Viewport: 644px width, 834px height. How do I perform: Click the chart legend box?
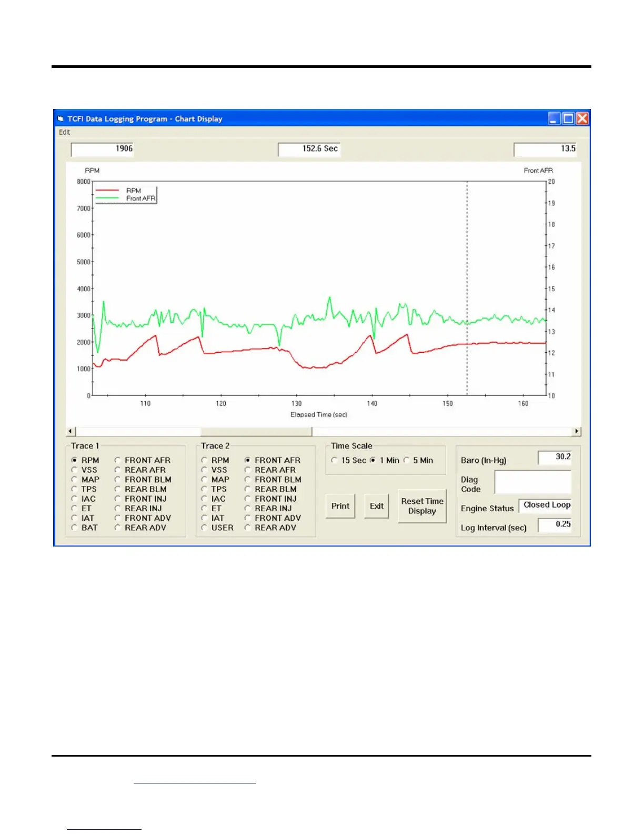(125, 194)
